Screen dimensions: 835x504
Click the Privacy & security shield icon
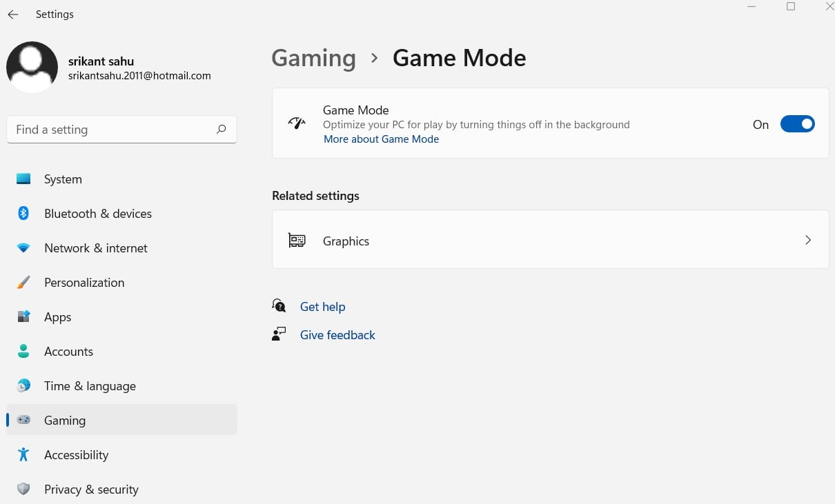point(23,490)
